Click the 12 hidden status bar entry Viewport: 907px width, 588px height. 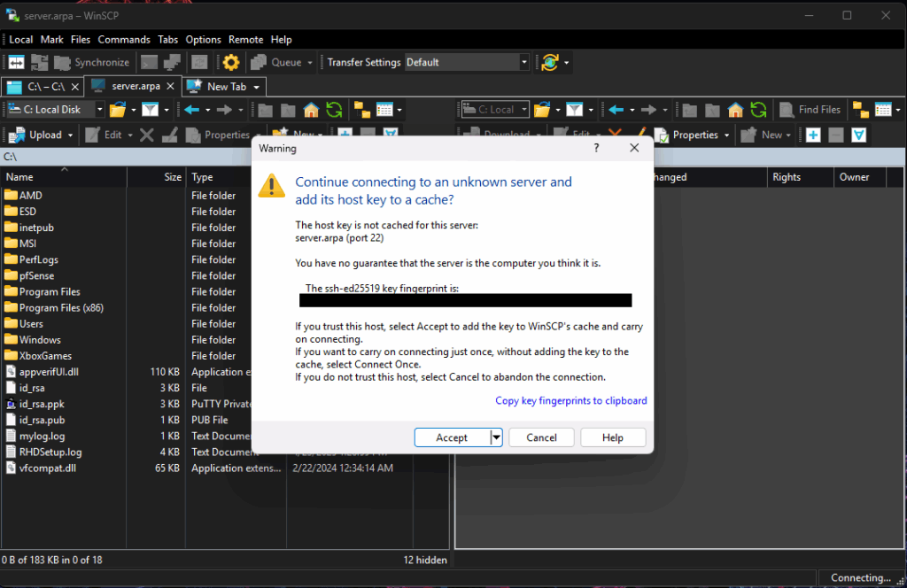pyautogui.click(x=425, y=560)
